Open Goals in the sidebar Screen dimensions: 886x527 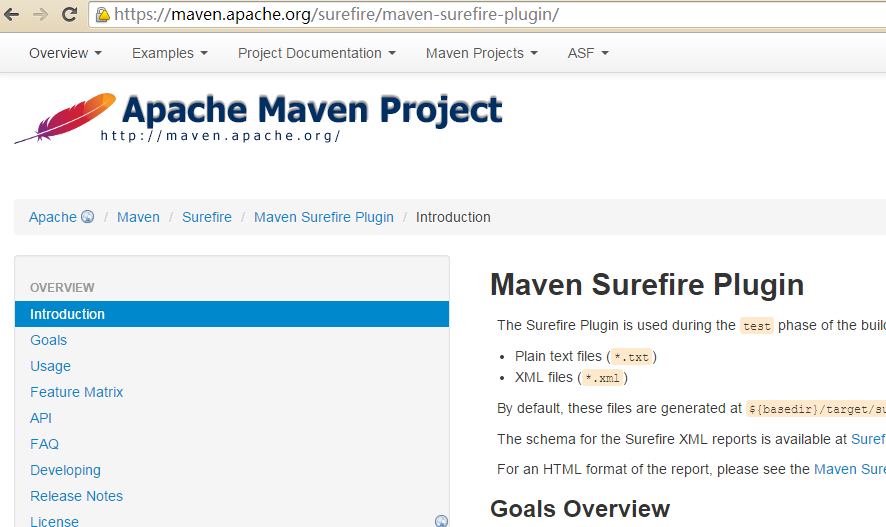click(x=49, y=340)
